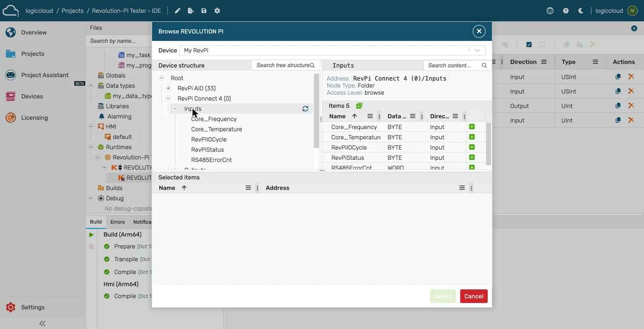Select the Core_Frequency tree item
Screen dimensions: 644x329
pyautogui.click(x=214, y=119)
